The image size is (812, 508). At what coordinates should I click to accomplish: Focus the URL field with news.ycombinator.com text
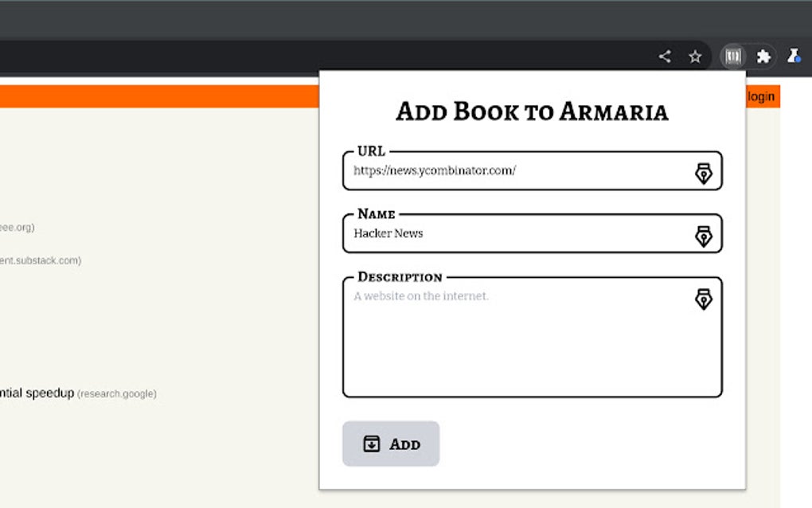[517, 170]
